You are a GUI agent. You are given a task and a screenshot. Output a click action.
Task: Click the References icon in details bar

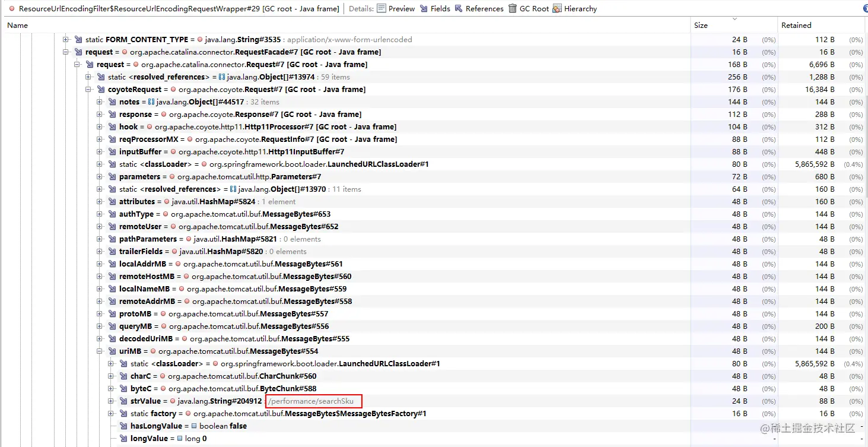[459, 8]
